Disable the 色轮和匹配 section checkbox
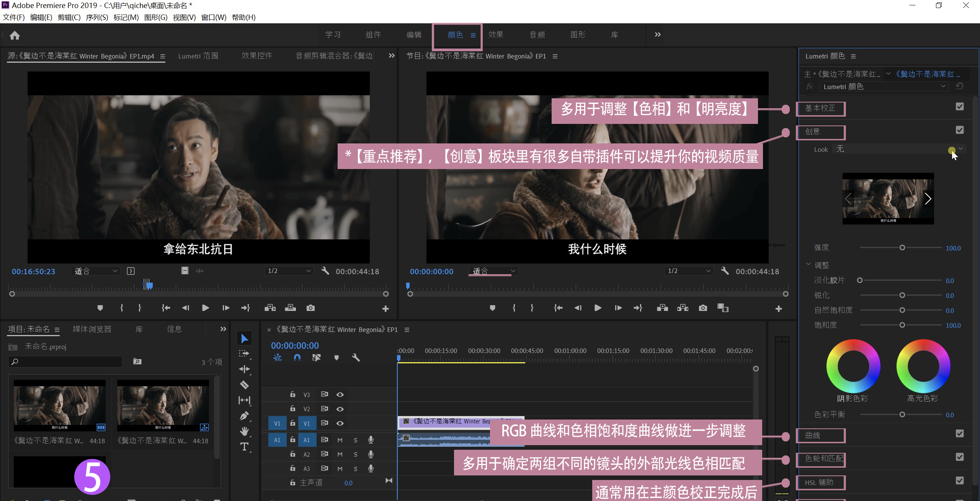The width and height of the screenshot is (980, 501). click(960, 457)
